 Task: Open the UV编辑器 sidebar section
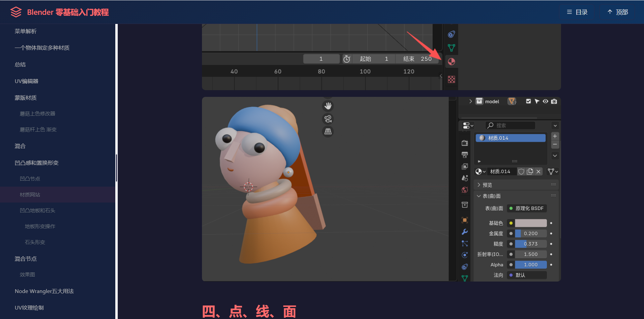27,81
